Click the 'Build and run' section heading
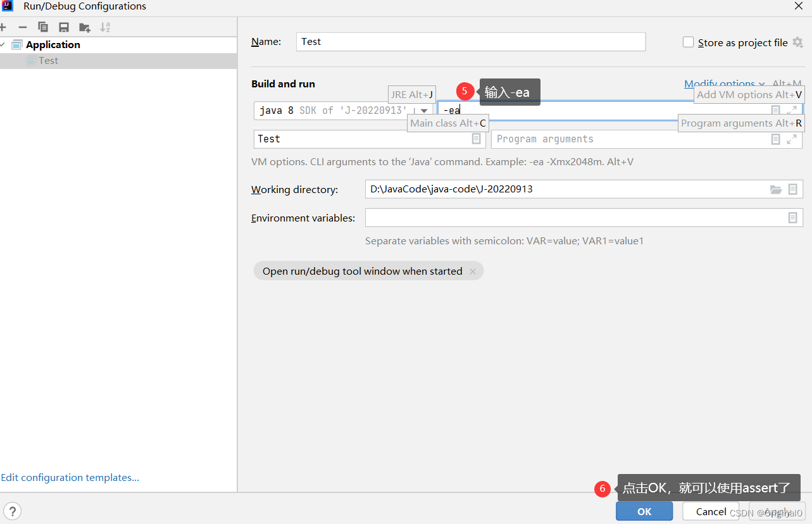The height and width of the screenshot is (524, 812). [283, 84]
